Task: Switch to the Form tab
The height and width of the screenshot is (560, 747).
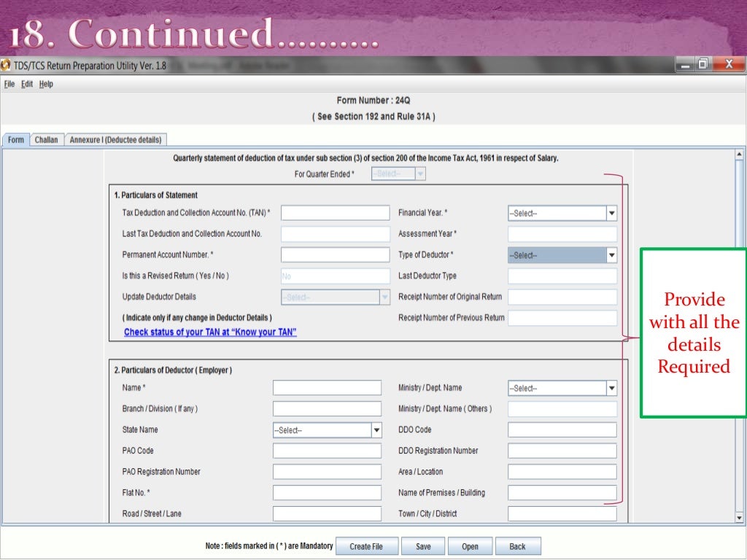Action: 16,140
